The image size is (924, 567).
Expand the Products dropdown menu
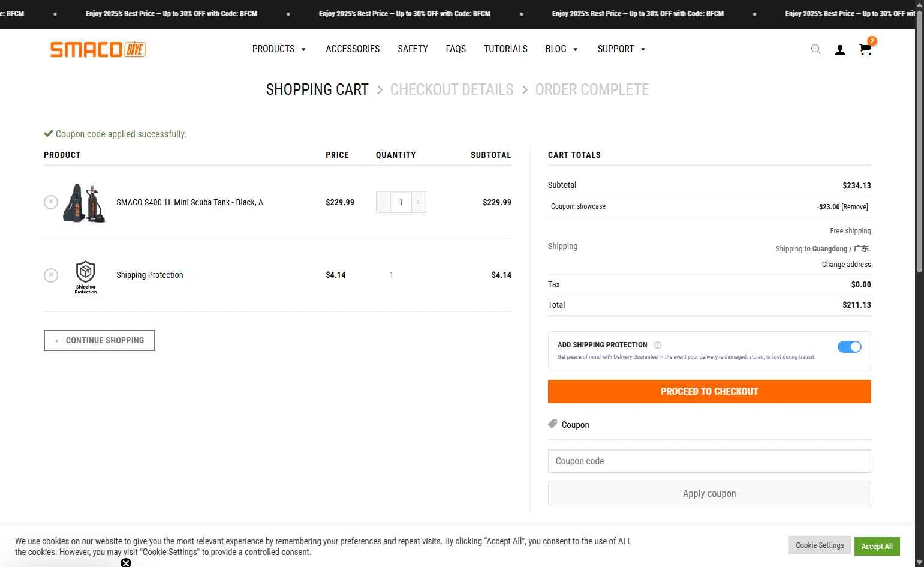[x=279, y=49]
